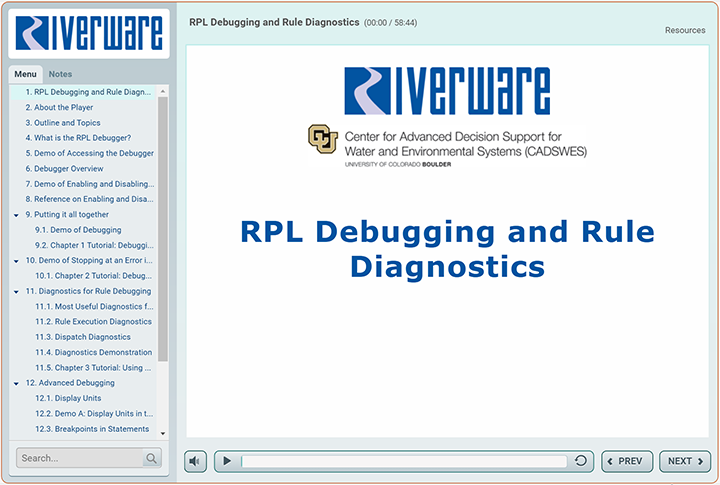720x485 pixels.
Task: Mute the player audio with speaker icon
Action: (x=196, y=461)
